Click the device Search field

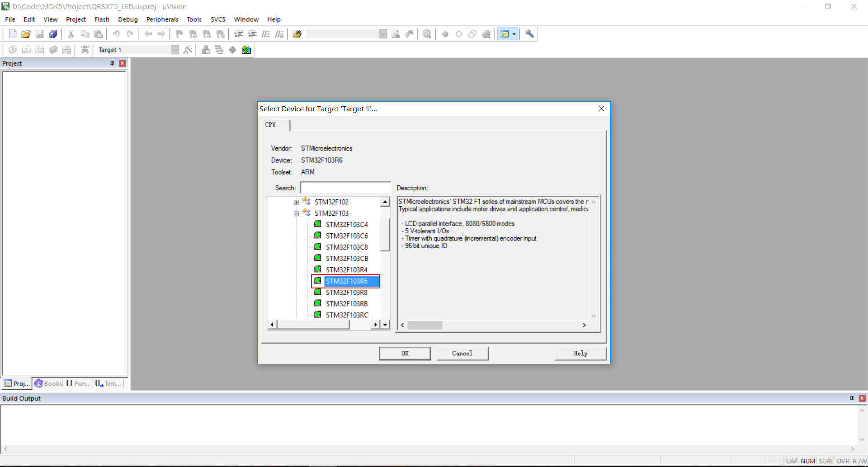tap(345, 188)
